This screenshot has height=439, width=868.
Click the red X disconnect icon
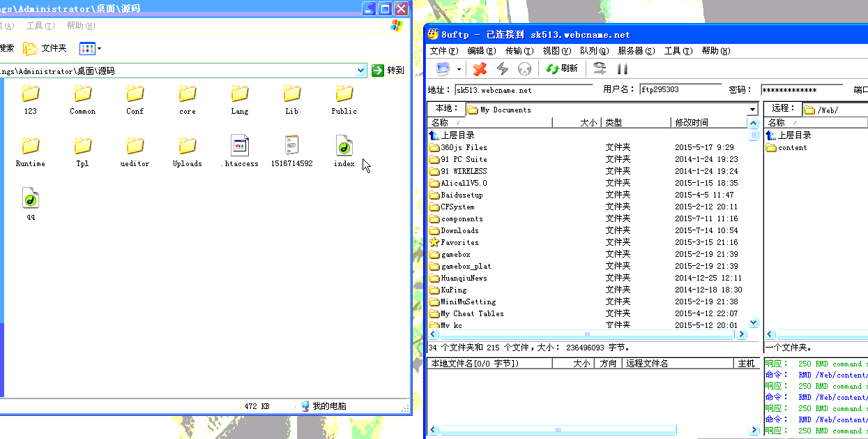click(480, 68)
